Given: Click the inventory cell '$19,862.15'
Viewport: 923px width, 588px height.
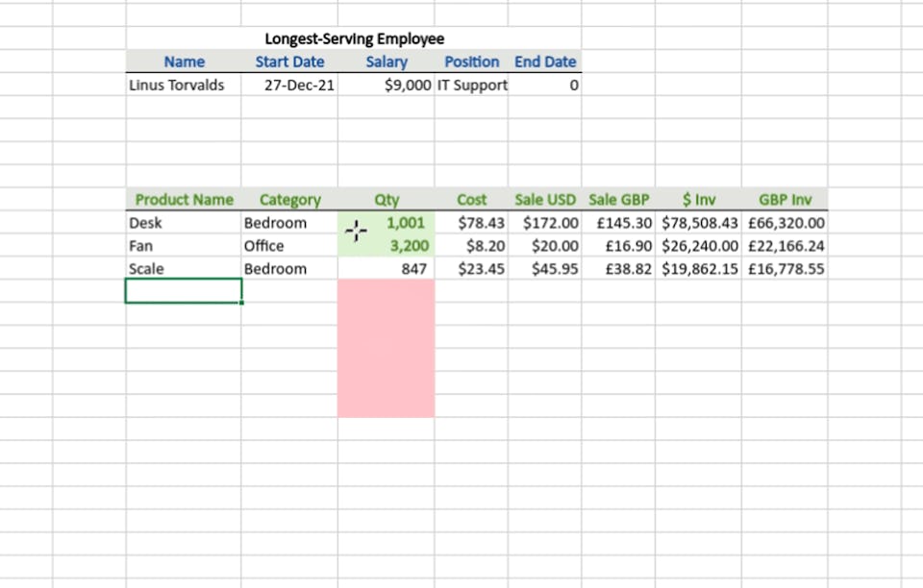Looking at the screenshot, I should (699, 269).
